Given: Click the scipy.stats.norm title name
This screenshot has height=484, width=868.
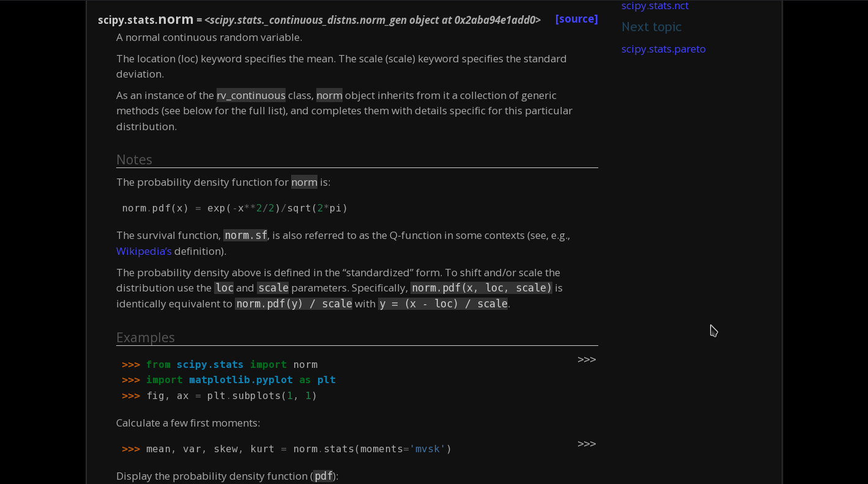Looking at the screenshot, I should point(146,20).
